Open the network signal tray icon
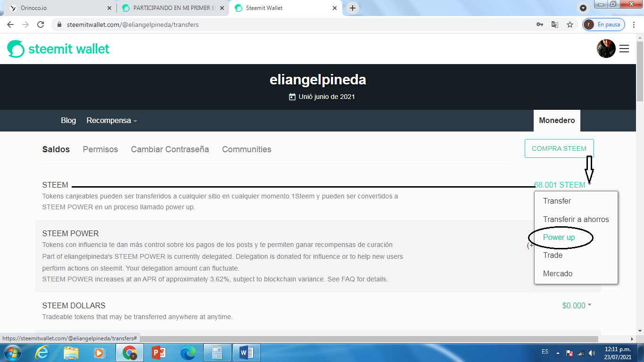 [581, 353]
